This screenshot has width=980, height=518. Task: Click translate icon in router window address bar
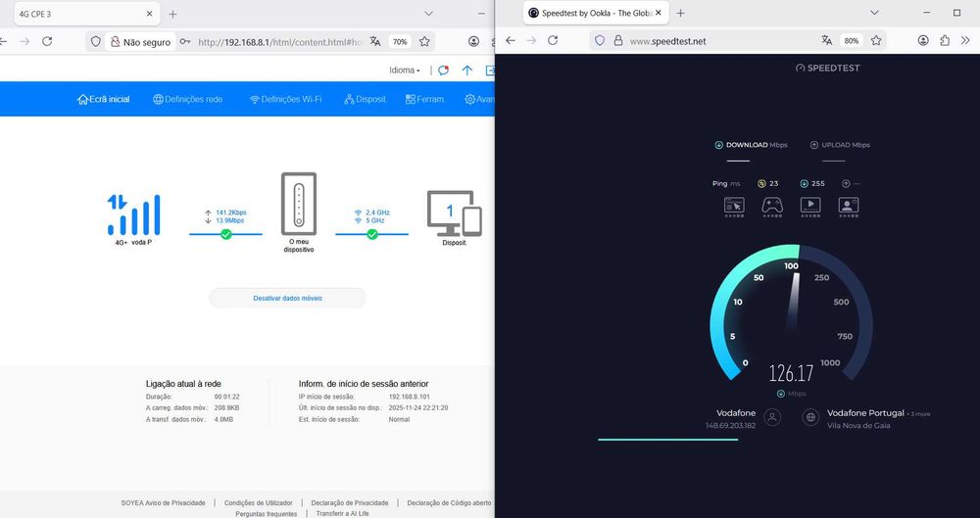375,41
